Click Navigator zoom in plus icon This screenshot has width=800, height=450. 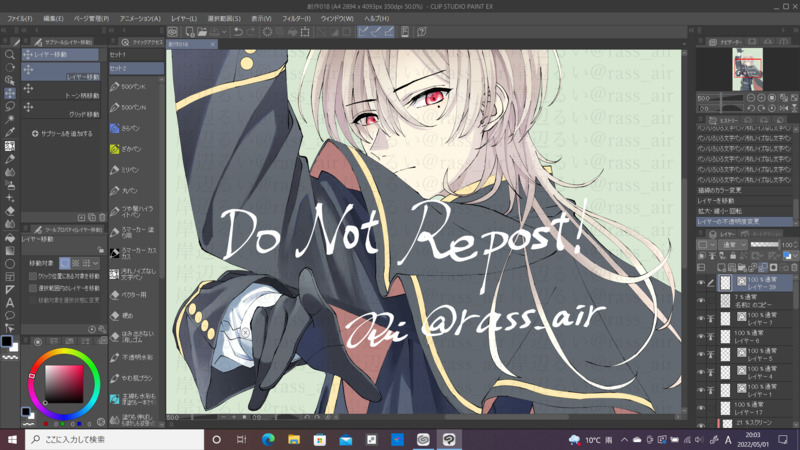click(x=761, y=98)
